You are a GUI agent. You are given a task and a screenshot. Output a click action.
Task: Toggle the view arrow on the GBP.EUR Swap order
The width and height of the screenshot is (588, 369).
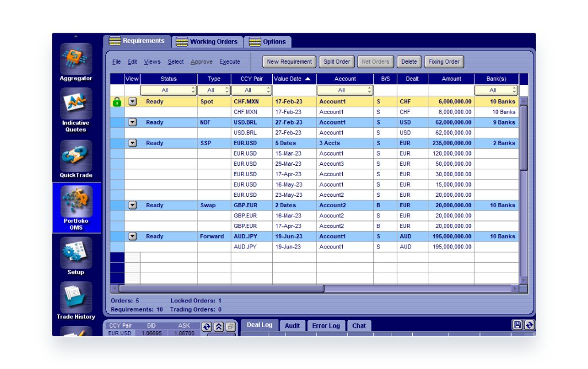(x=133, y=205)
